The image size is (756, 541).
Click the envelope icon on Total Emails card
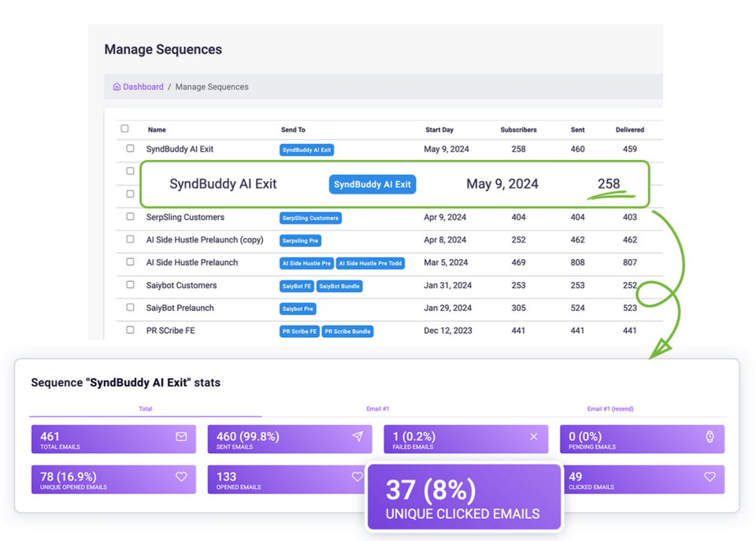pyautogui.click(x=183, y=435)
